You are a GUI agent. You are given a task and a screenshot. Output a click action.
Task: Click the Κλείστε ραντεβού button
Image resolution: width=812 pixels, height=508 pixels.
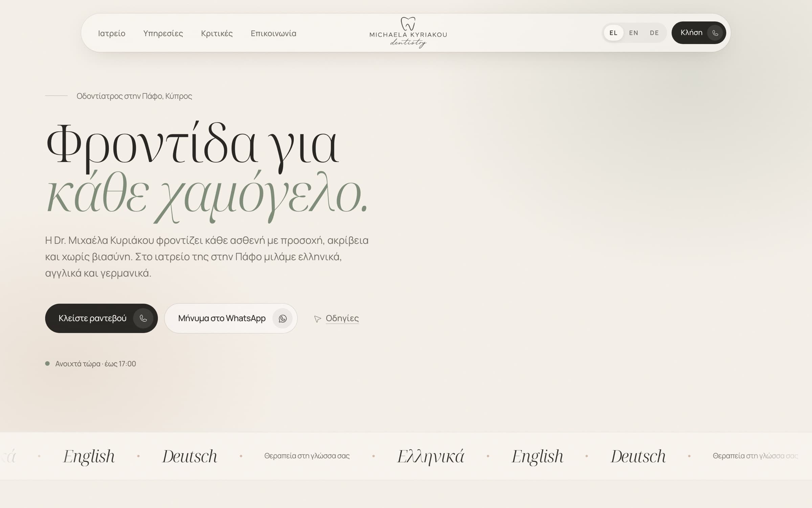(x=101, y=318)
